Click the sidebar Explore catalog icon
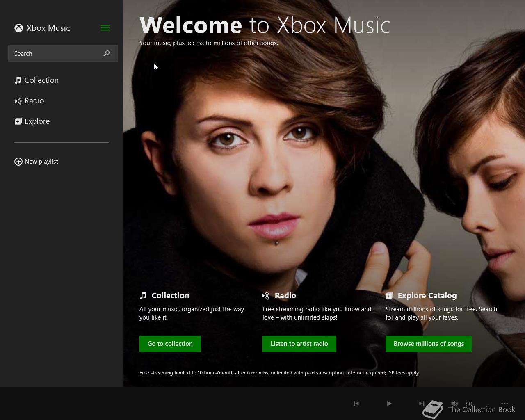 tap(18, 121)
